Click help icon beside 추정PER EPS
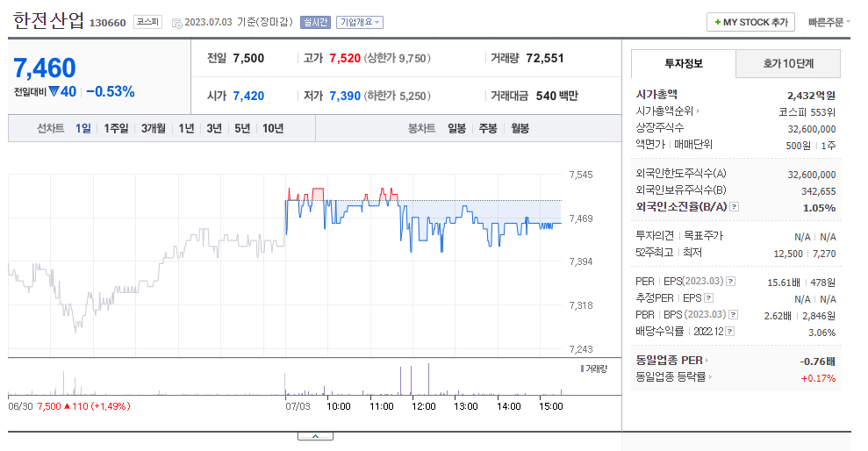This screenshot has height=451, width=868. [708, 298]
